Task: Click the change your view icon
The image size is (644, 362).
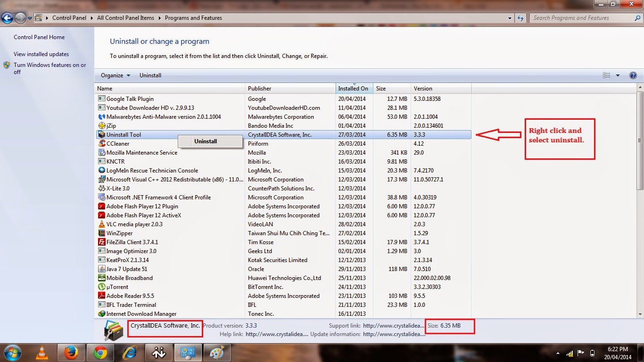Action: 606,75
